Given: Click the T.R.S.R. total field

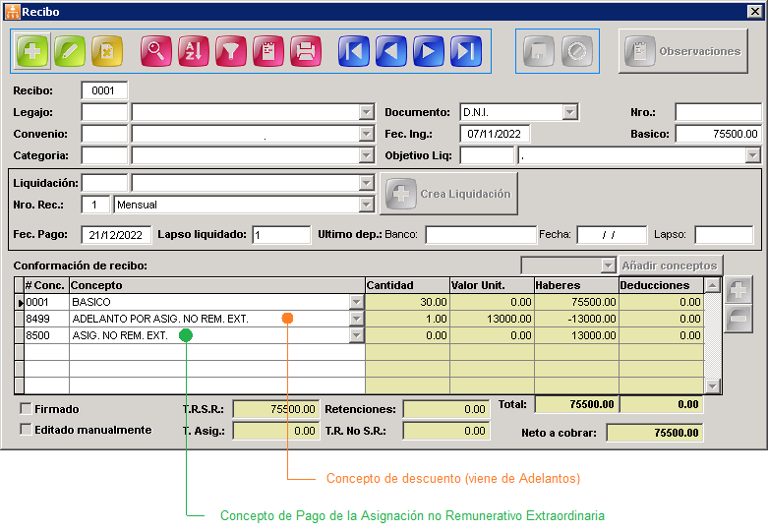Looking at the screenshot, I should (x=276, y=409).
